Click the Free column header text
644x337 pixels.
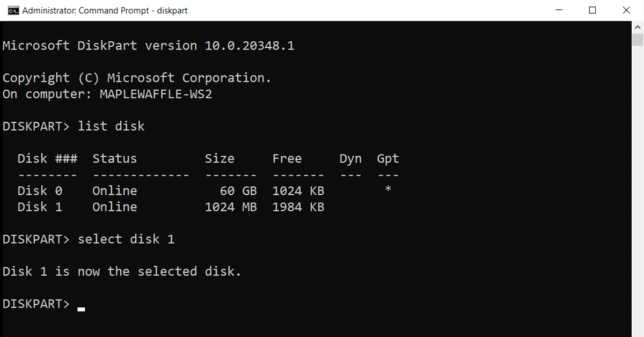click(x=287, y=158)
